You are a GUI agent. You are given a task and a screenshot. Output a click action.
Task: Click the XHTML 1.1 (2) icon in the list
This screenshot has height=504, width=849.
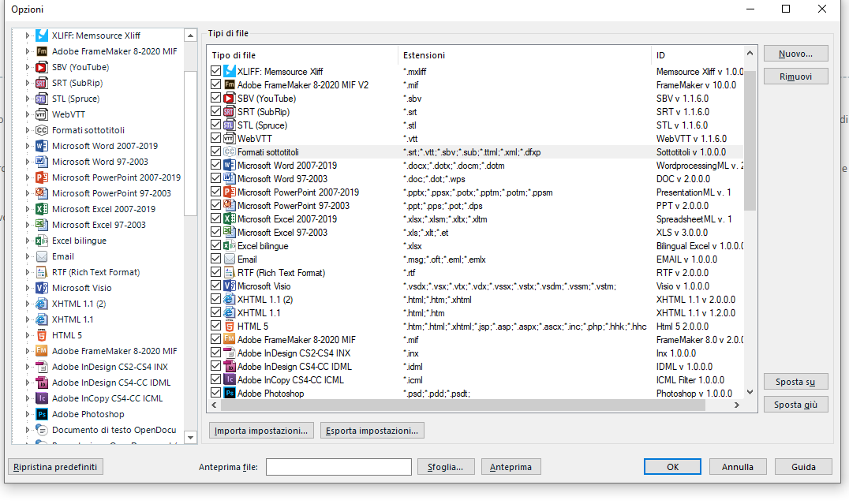(230, 300)
